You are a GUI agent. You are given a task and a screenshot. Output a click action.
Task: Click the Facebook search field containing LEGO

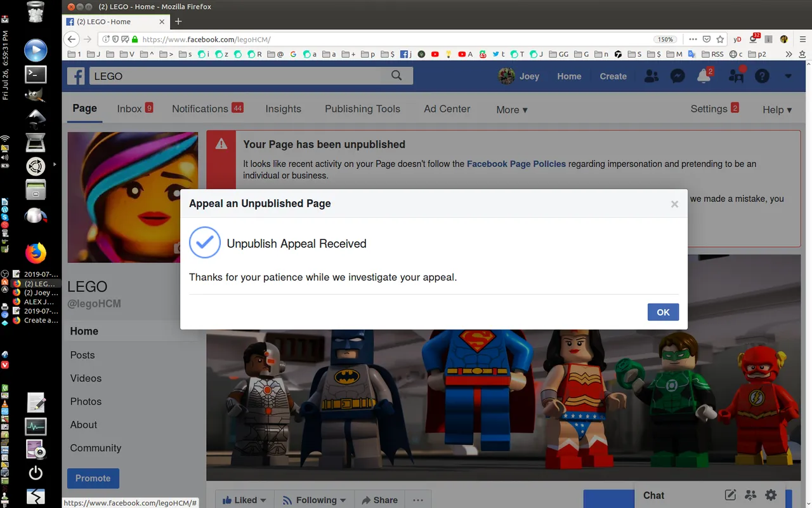click(235, 76)
